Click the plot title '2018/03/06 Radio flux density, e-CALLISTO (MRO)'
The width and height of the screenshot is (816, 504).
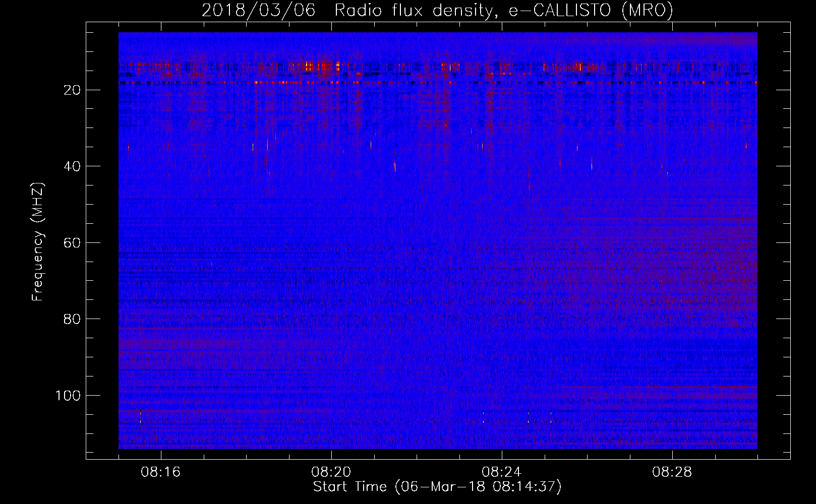pyautogui.click(x=437, y=10)
